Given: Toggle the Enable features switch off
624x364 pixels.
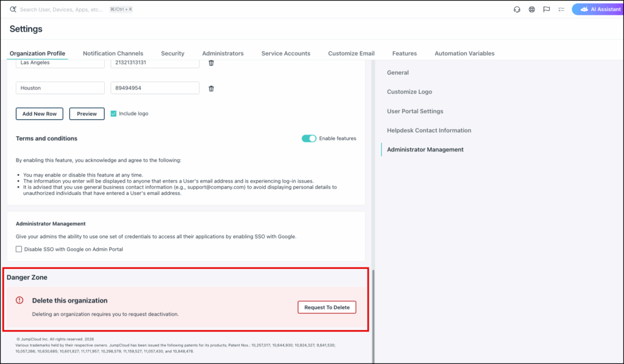Looking at the screenshot, I should [x=309, y=138].
